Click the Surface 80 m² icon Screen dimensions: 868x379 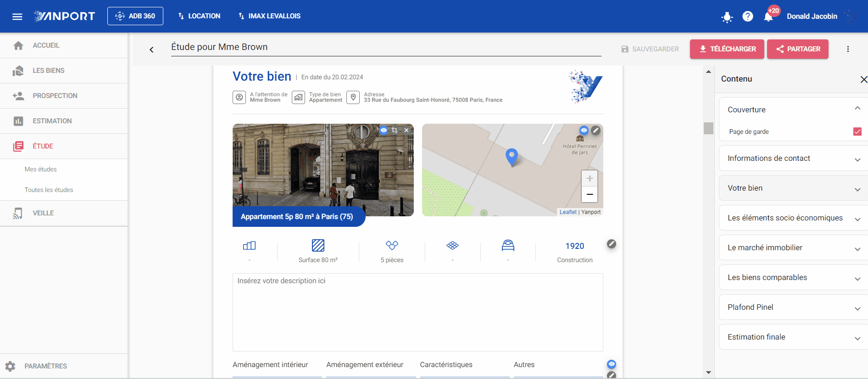coord(318,245)
